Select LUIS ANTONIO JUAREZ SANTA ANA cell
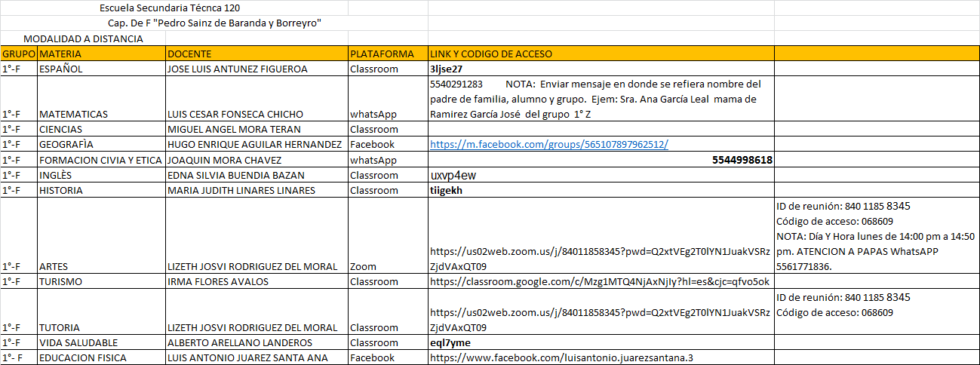 click(257, 357)
